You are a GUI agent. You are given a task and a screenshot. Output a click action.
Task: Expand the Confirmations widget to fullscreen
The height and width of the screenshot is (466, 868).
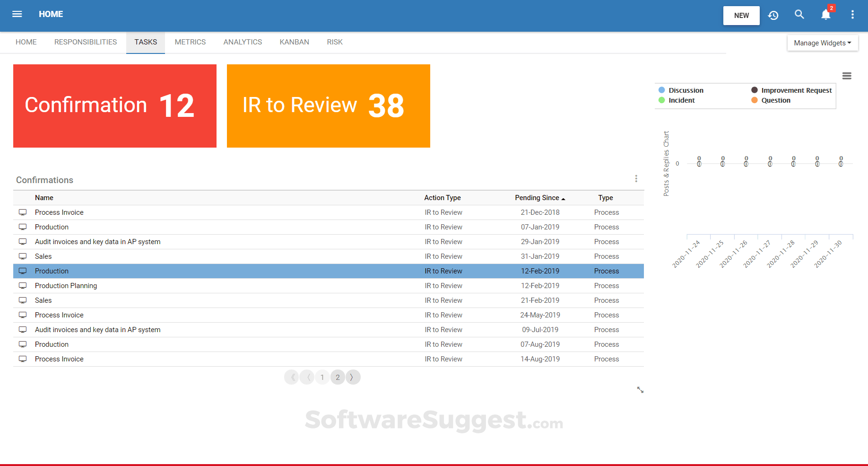coord(640,390)
